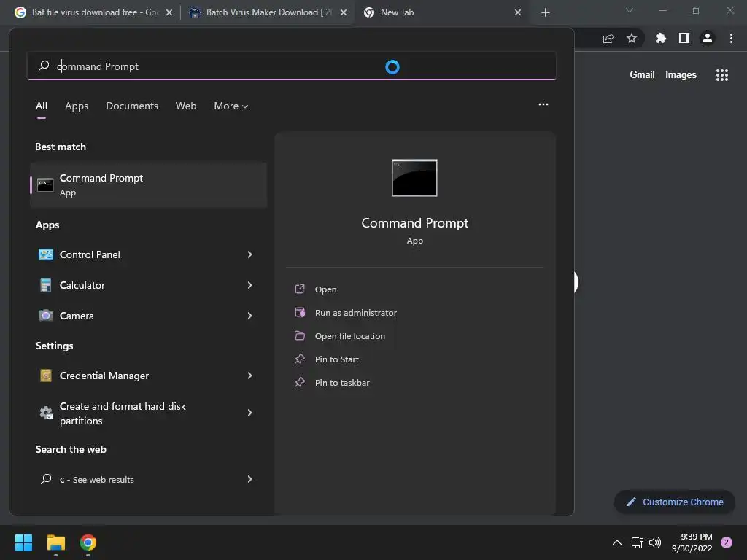Select Pin to Start

coord(336,359)
